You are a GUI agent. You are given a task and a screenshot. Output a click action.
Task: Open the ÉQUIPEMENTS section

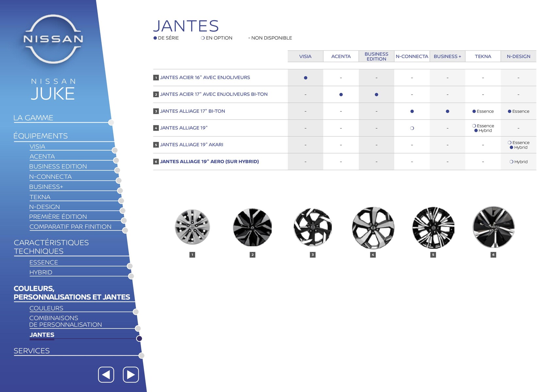[x=41, y=136]
